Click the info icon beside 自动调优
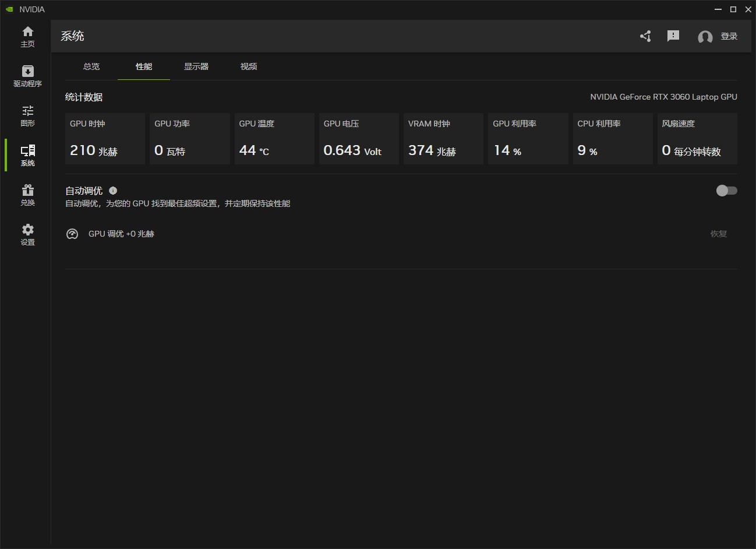The image size is (756, 549). tap(113, 191)
